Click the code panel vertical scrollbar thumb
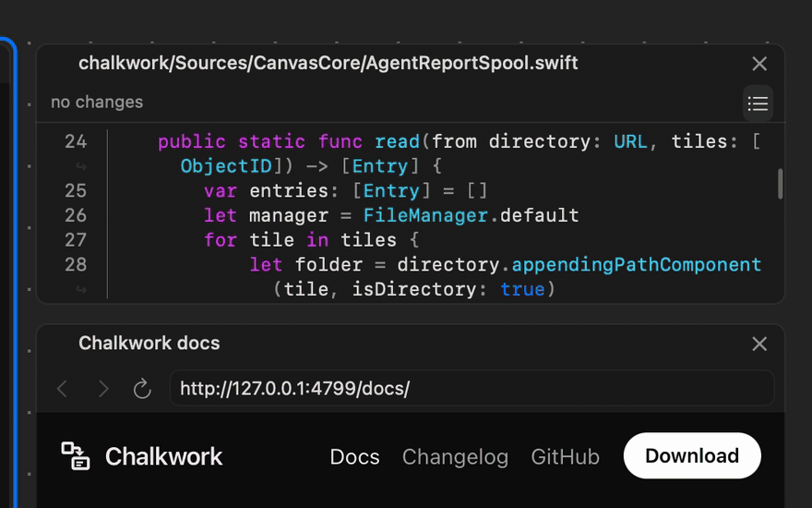 tap(780, 184)
